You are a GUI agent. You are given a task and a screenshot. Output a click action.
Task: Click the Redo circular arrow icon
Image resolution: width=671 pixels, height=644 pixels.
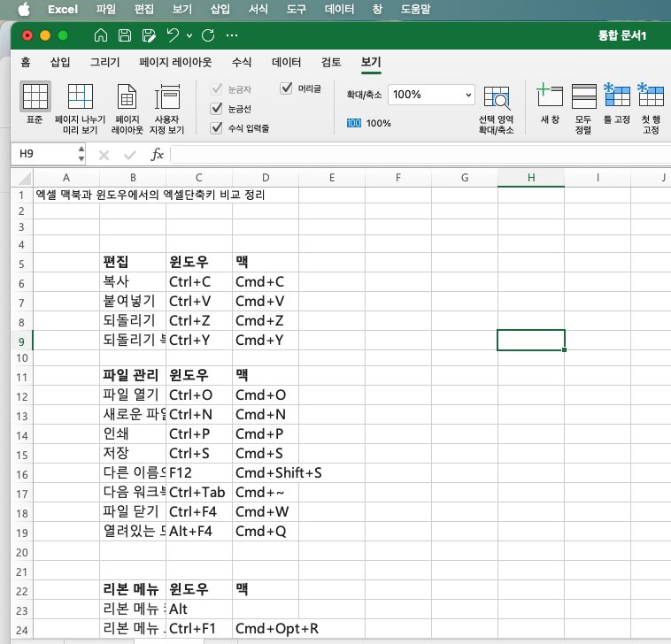point(208,35)
